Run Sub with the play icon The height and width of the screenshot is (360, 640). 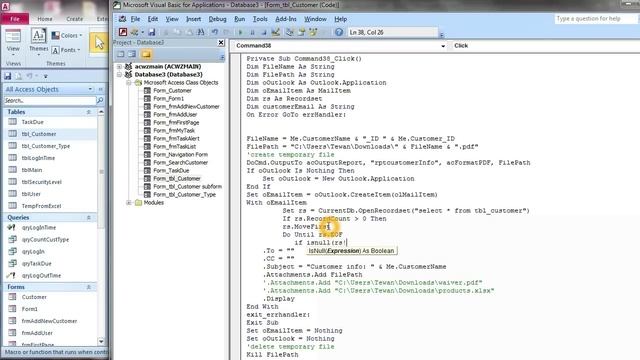(240, 32)
